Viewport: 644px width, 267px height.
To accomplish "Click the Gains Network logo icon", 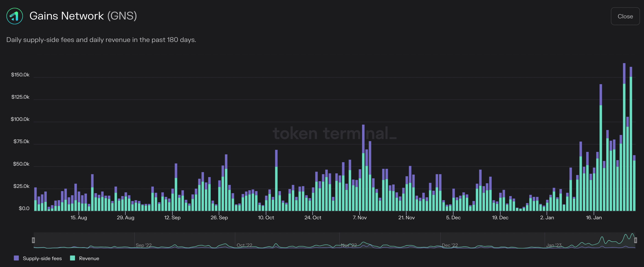I will (14, 16).
